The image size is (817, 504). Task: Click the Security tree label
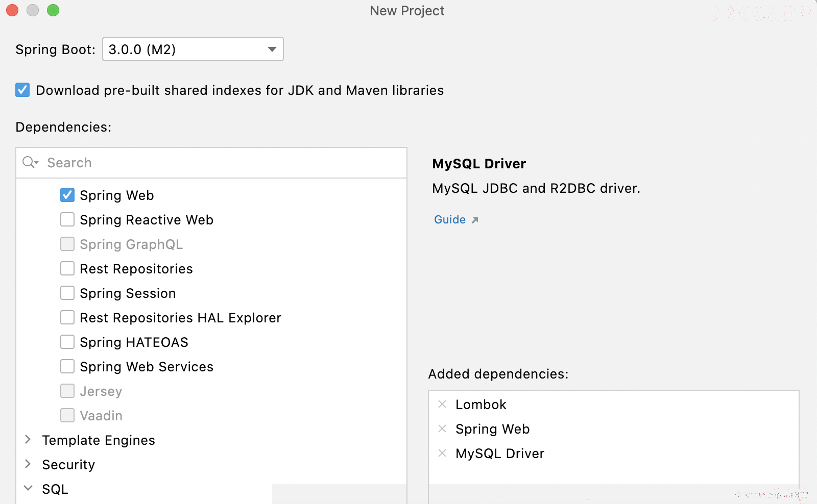68,465
